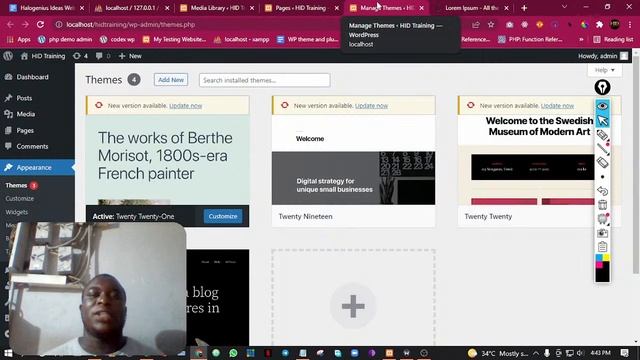This screenshot has height=360, width=640.
Task: Open the Windows Start button
Action: pyautogui.click(x=8, y=353)
